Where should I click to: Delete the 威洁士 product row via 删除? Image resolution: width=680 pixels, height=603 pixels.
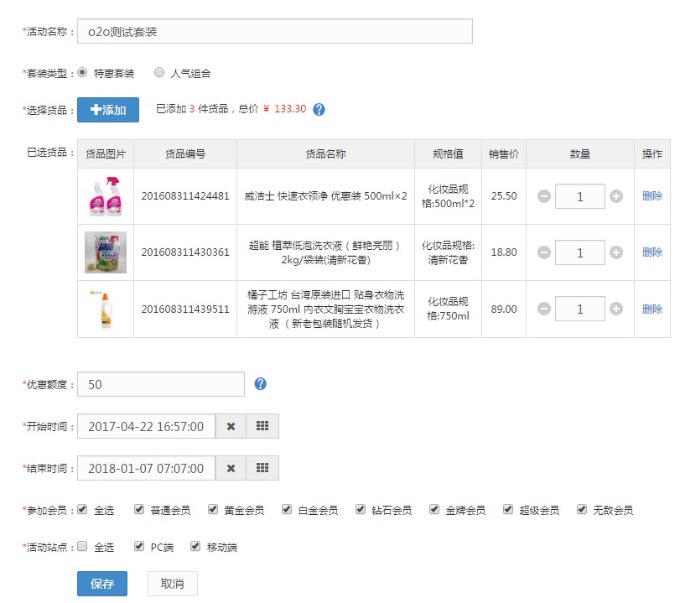(652, 196)
